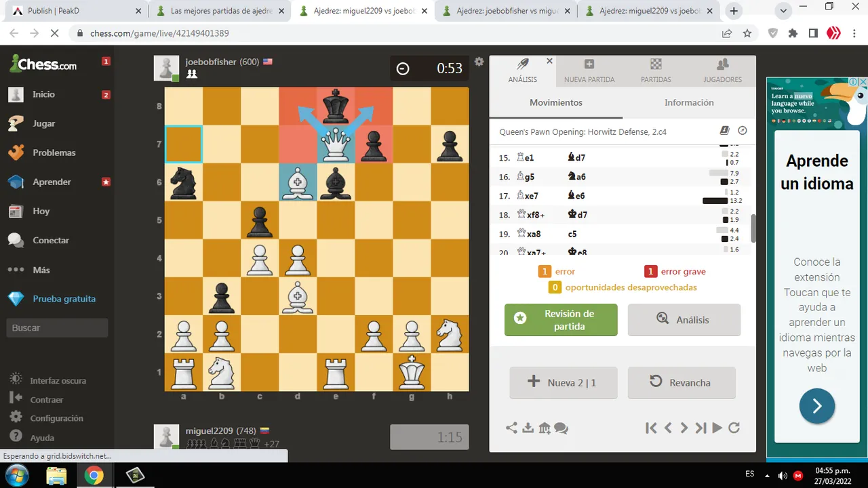Image resolution: width=868 pixels, height=488 pixels.
Task: Open the chat bubbles icon
Action: coord(561,428)
